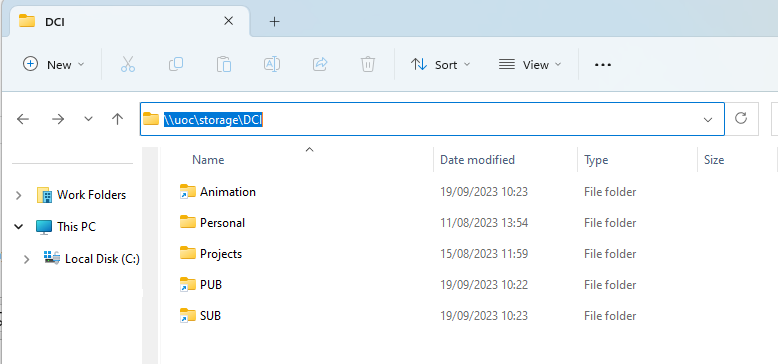Screen dimensions: 778x364
Task: Open the See more ellipsis menu
Action: coord(602,64)
